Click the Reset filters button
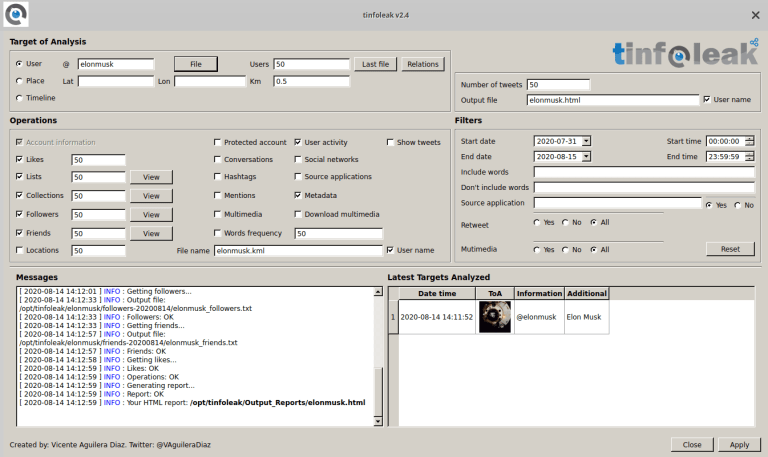 click(730, 249)
